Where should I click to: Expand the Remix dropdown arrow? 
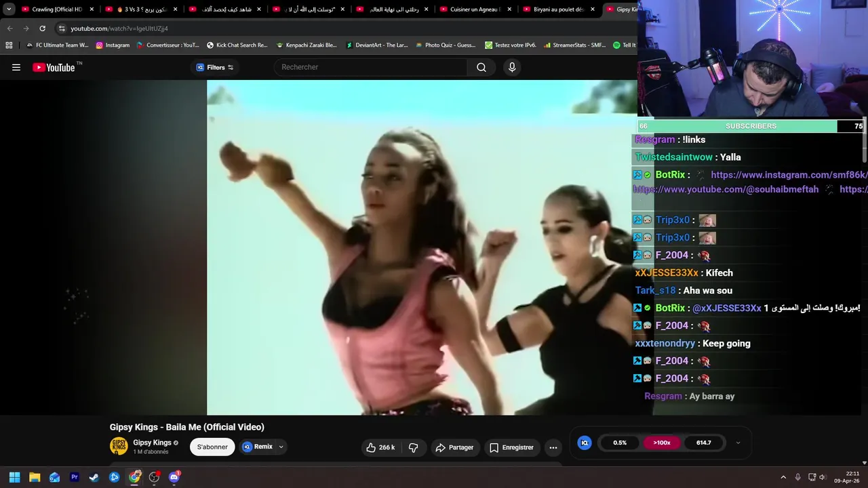(281, 447)
